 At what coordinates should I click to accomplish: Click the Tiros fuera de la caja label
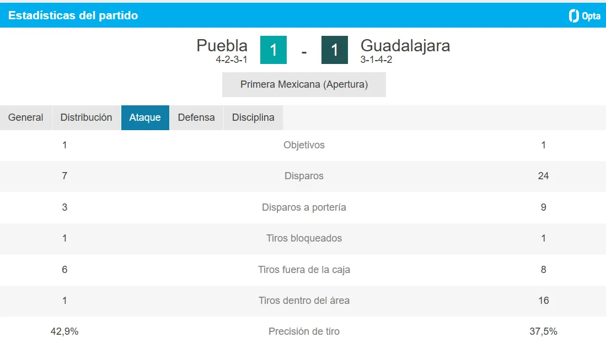click(x=304, y=269)
